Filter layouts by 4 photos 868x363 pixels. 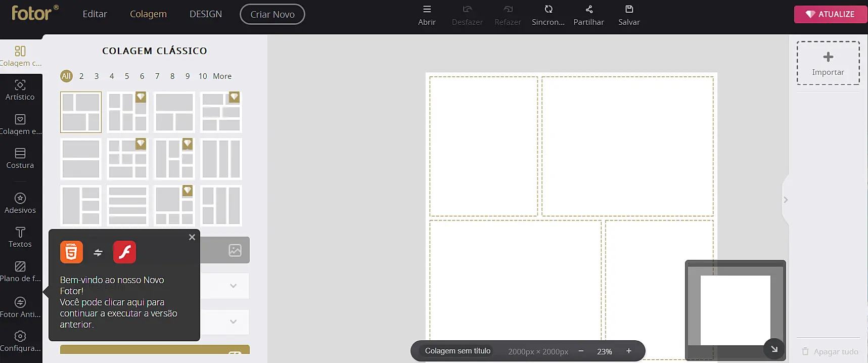tap(112, 76)
